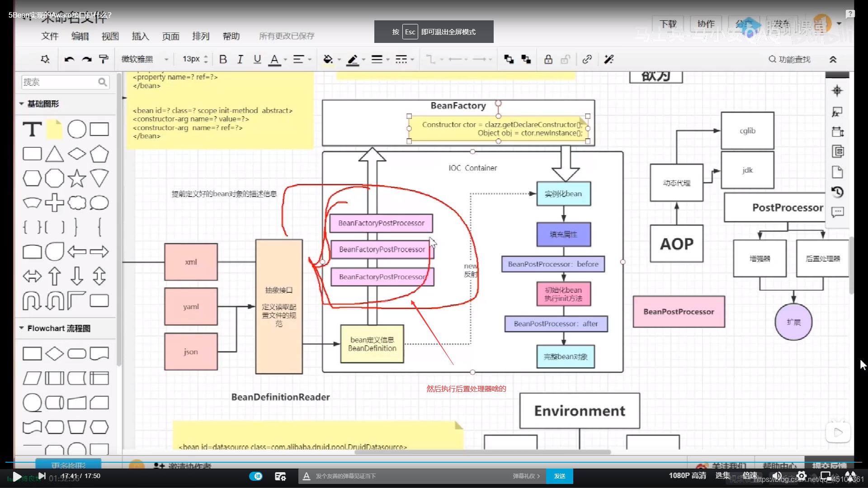
Task: Select the up arrow shape
Action: pyautogui.click(x=54, y=276)
